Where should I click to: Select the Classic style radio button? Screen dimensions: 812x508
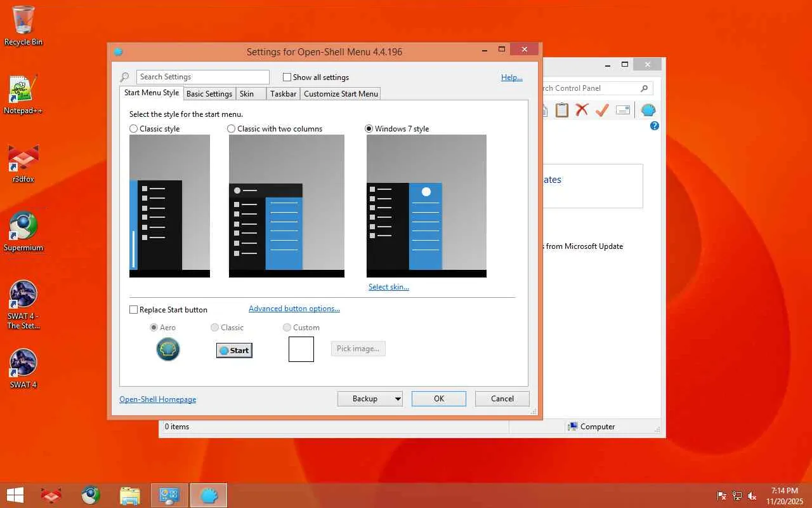click(133, 129)
